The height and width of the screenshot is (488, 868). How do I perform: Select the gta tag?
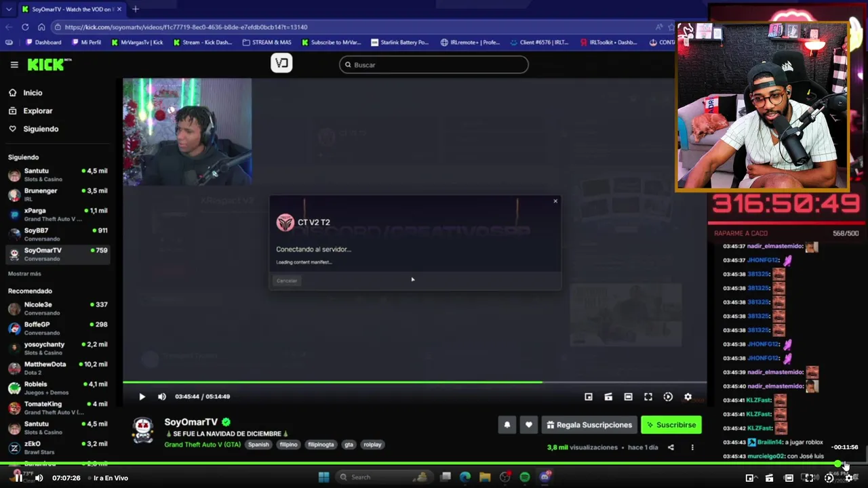coord(349,445)
